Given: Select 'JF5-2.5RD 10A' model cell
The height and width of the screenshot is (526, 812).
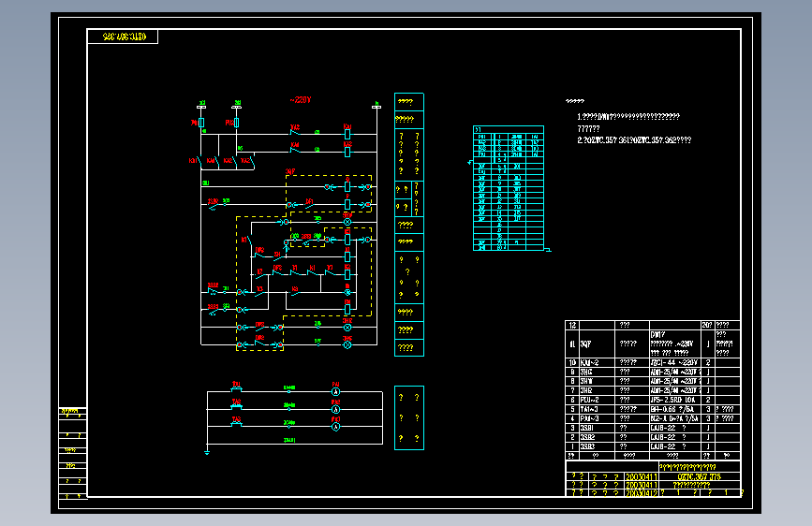Looking at the screenshot, I should click(x=674, y=400).
